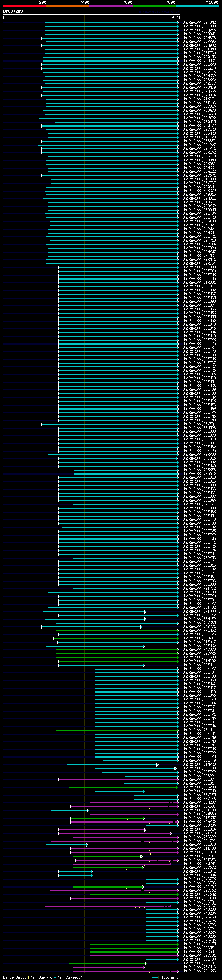Open hit UniRef100_Q6PV95
This screenshot has width=222, height=980.
pos(199,41)
